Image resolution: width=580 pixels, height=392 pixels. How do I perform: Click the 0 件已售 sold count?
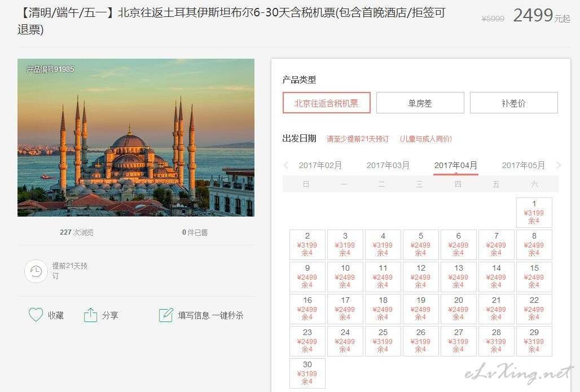[195, 232]
